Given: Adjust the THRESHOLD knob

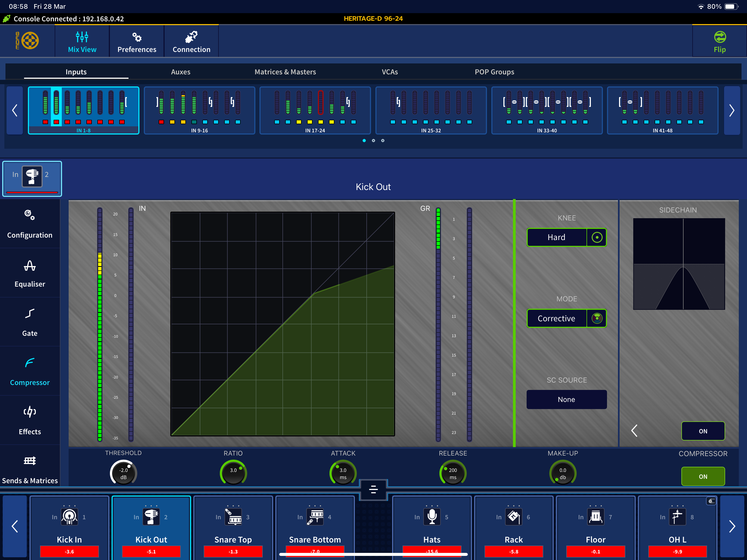Looking at the screenshot, I should 123,472.
